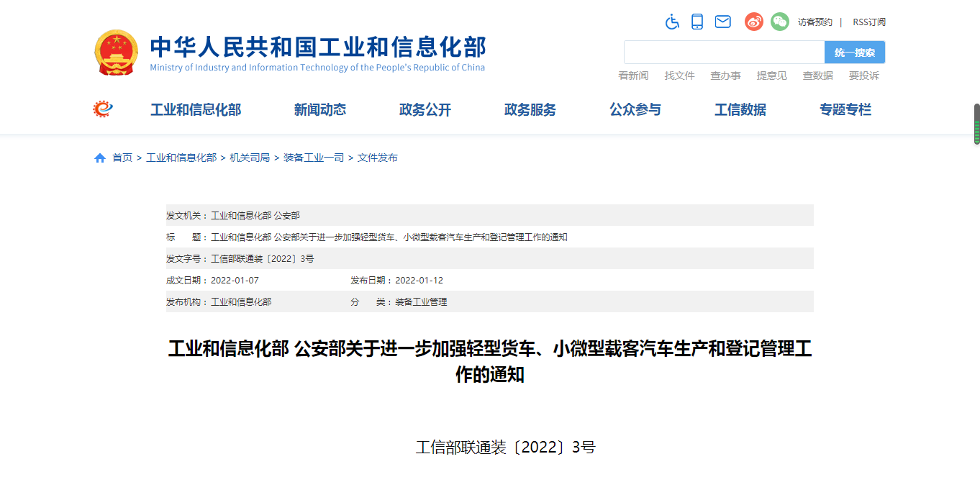The width and height of the screenshot is (980, 477).
Task: Open 政务公开 navigation menu
Action: (425, 110)
